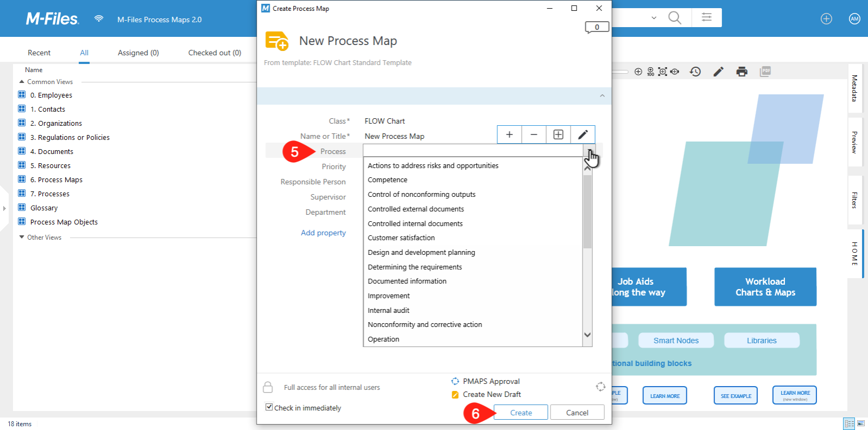Click the create new object plus icon
Viewport: 868px width, 430px height.
click(x=826, y=19)
